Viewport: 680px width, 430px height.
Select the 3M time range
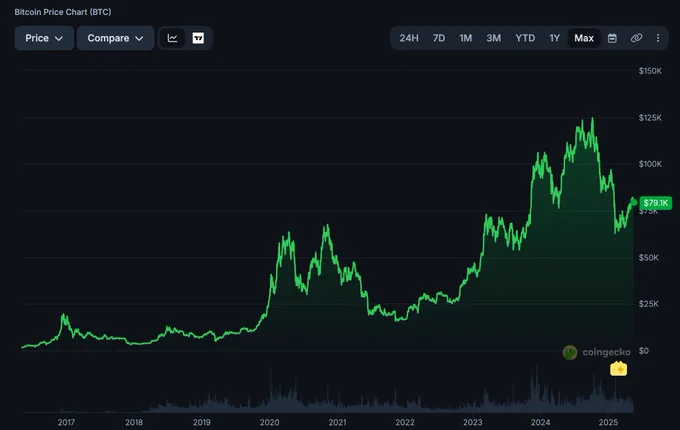(494, 38)
